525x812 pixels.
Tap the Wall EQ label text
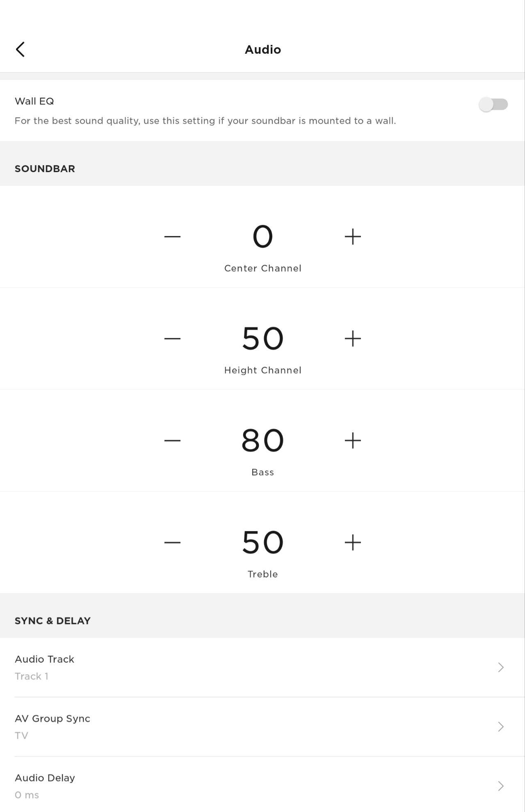34,101
